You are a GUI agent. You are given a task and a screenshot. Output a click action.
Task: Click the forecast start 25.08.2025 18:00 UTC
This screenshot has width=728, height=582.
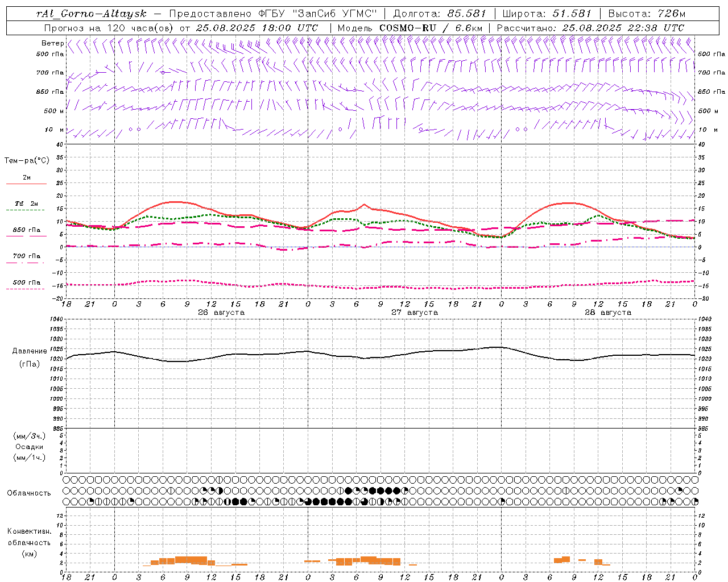257,28
